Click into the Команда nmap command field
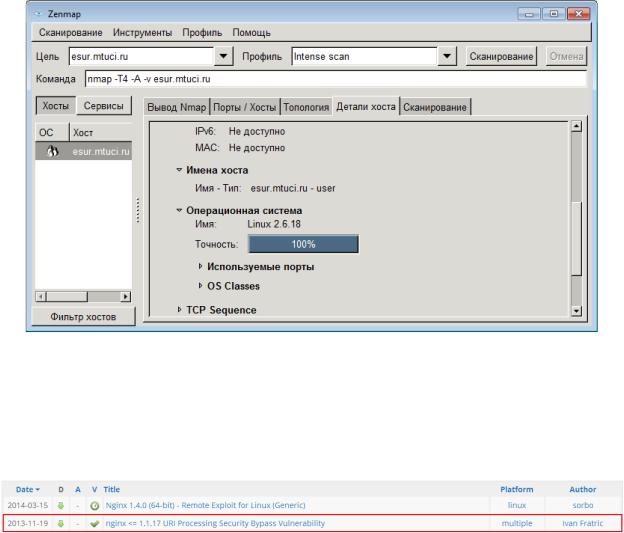The height and width of the screenshot is (533, 624). coord(335,79)
